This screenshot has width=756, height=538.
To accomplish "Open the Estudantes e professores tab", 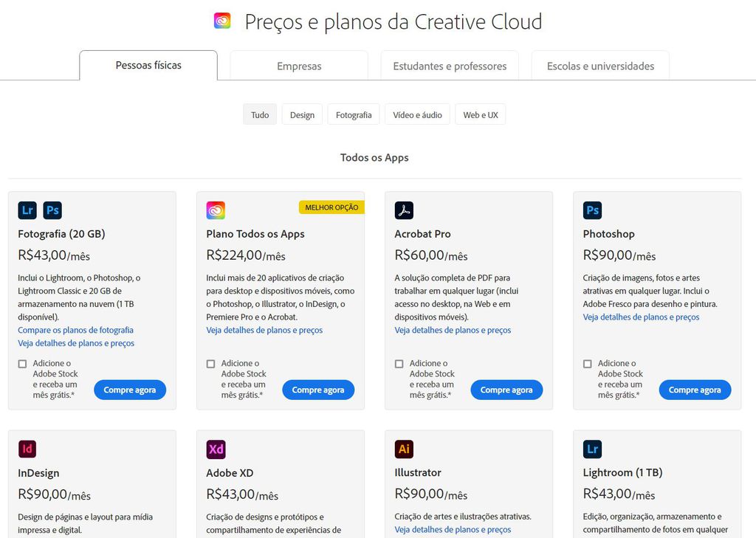I will pyautogui.click(x=450, y=66).
